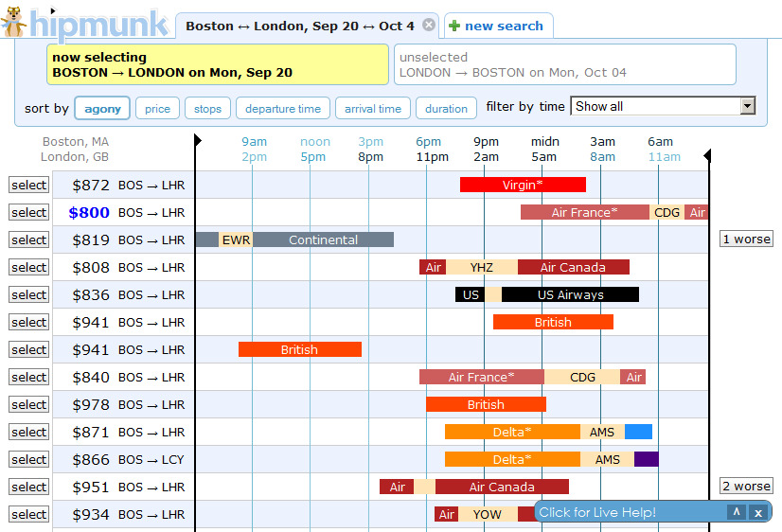Dismiss the Click for Live Help box
The width and height of the screenshot is (782, 532).
click(757, 512)
